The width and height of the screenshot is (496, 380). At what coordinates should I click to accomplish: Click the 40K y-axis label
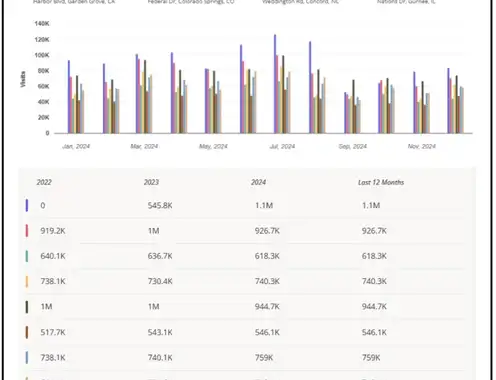coord(43,102)
